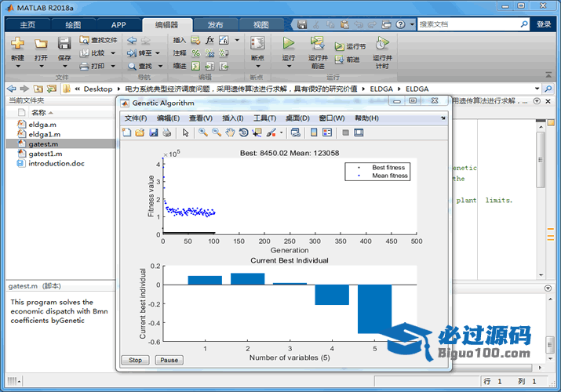Switch to the APP tab

tap(118, 24)
